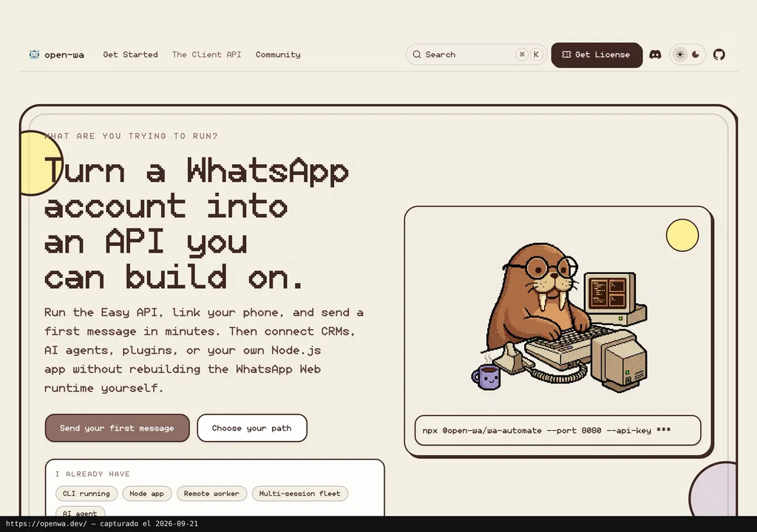Click the open-wa home link text
This screenshot has height=532, width=757.
click(x=64, y=55)
